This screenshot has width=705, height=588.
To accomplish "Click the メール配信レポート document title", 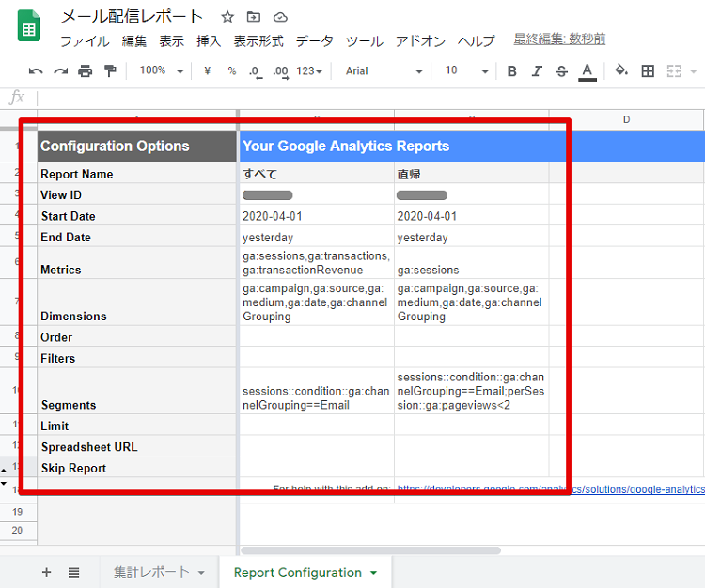I will [x=133, y=16].
